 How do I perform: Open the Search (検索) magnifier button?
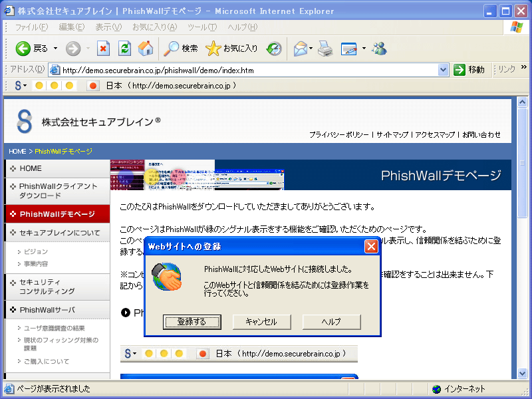point(180,49)
